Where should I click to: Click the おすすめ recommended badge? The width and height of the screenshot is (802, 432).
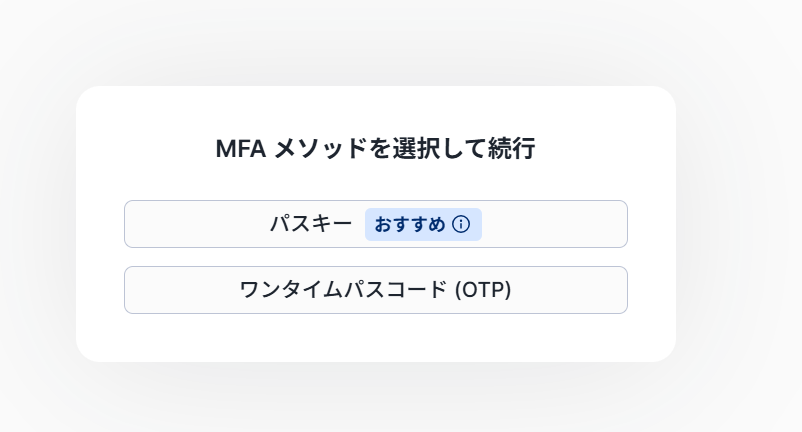[411, 225]
